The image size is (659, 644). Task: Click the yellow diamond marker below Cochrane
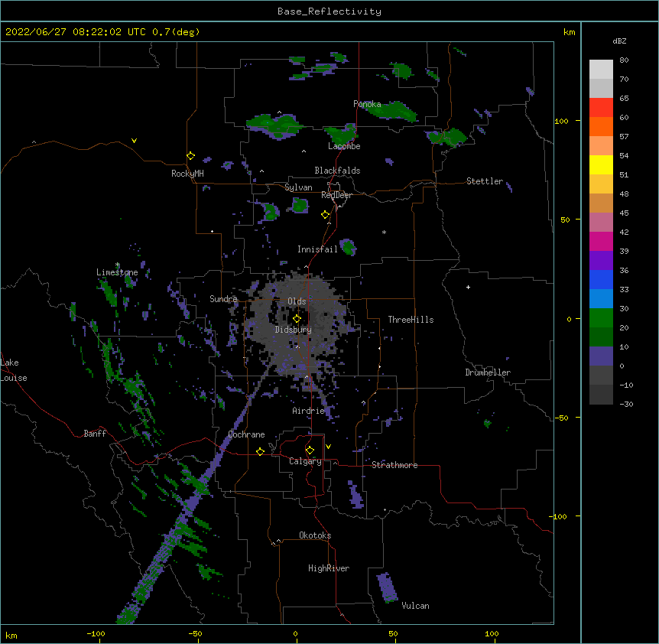tap(260, 451)
